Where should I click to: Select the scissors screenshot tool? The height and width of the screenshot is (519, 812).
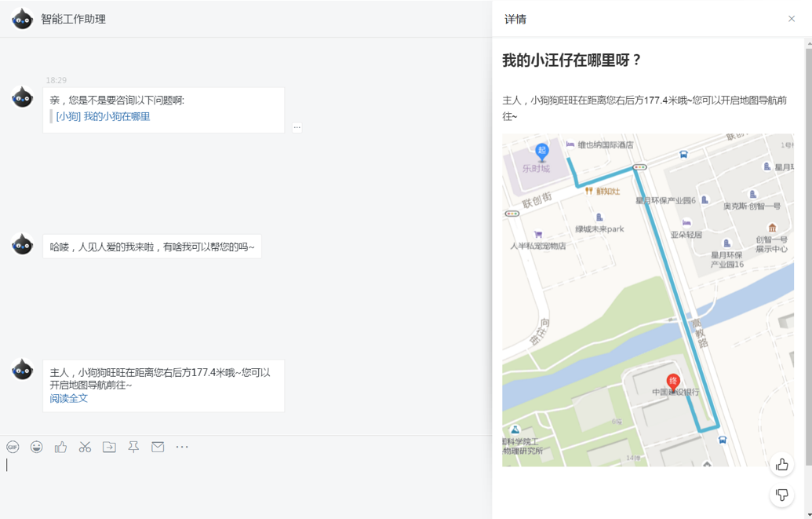coord(85,447)
